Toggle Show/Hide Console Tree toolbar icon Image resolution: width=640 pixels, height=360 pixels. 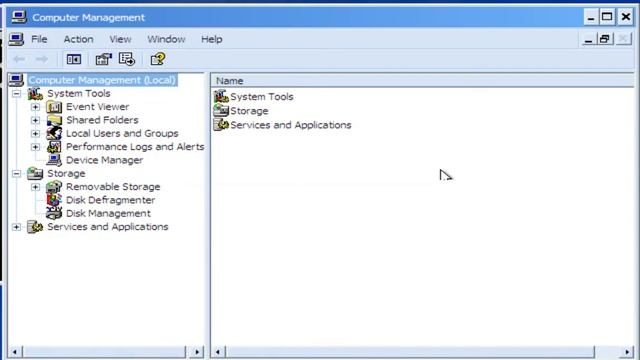pos(74,60)
